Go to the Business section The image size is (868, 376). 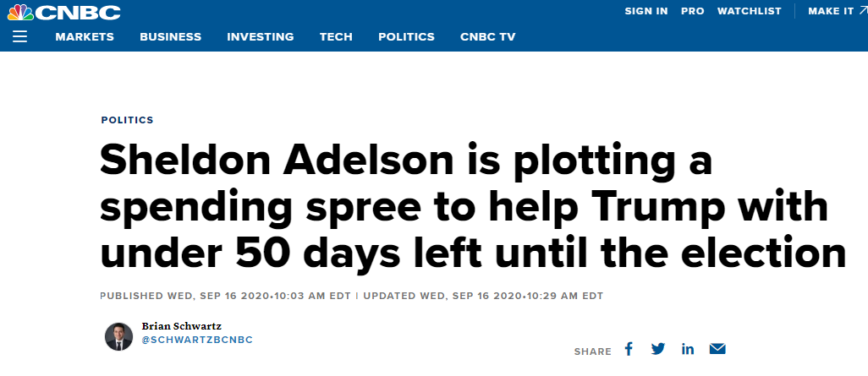click(x=171, y=36)
